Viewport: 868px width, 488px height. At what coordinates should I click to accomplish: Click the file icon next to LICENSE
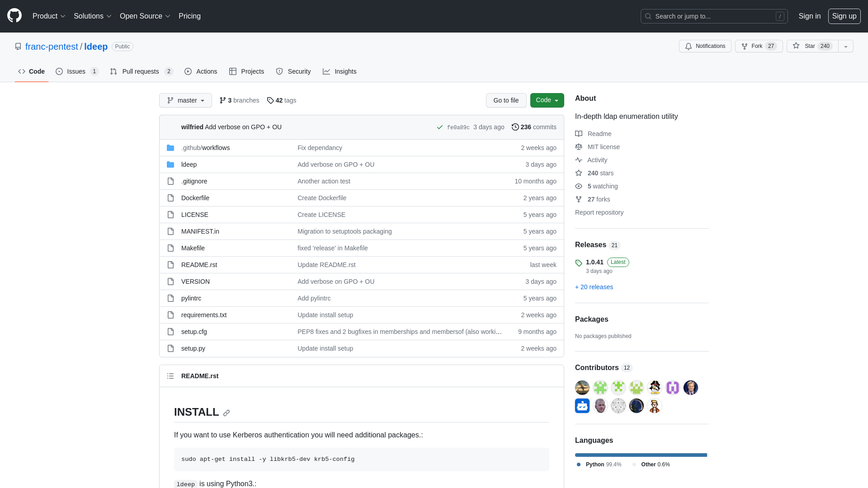[170, 215]
